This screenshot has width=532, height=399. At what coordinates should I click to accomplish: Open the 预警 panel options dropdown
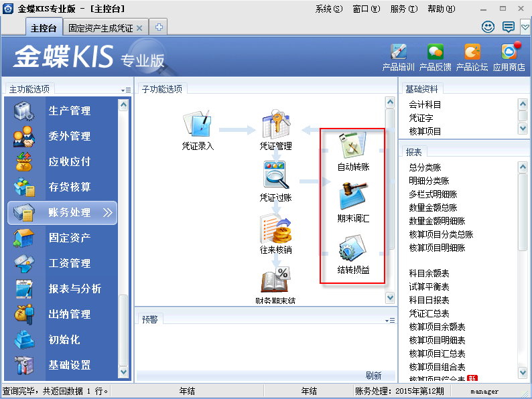(390, 320)
